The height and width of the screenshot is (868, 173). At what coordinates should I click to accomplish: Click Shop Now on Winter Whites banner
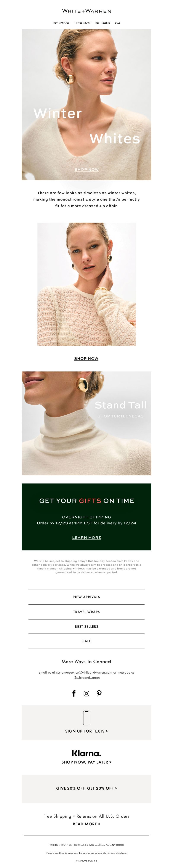click(86, 170)
